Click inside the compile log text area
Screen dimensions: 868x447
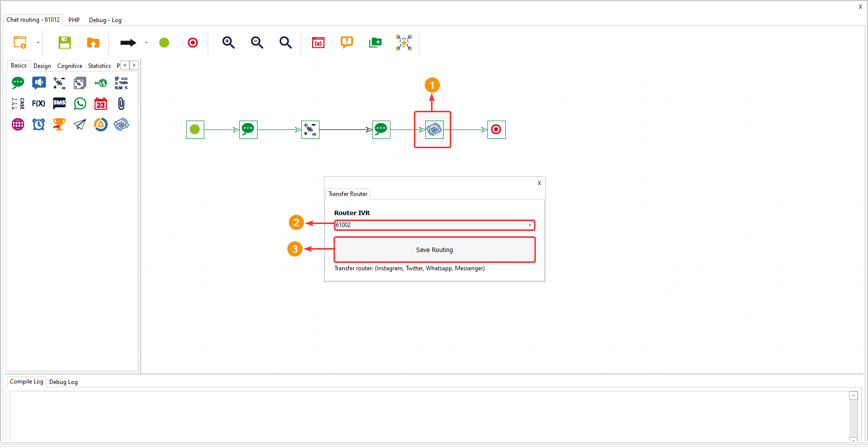click(x=429, y=416)
